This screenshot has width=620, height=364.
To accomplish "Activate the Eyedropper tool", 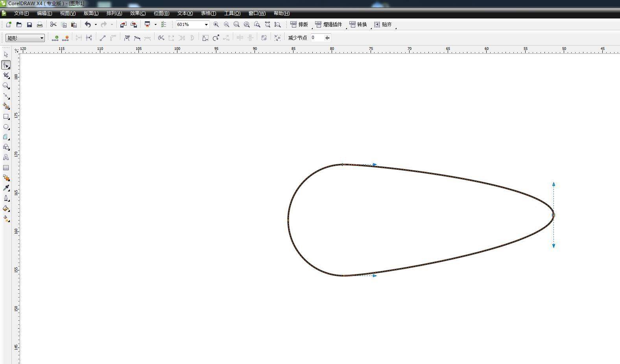I will click(6, 188).
